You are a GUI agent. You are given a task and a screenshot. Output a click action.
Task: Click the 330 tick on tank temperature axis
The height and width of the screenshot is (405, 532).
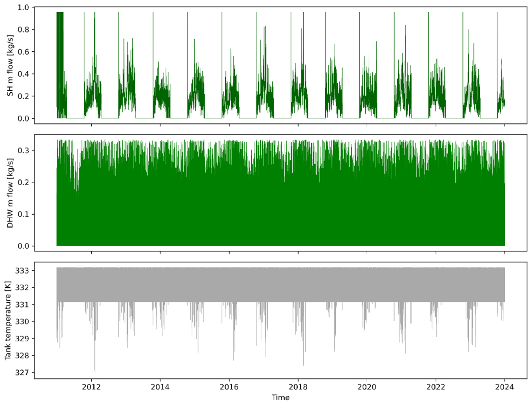(x=22, y=322)
